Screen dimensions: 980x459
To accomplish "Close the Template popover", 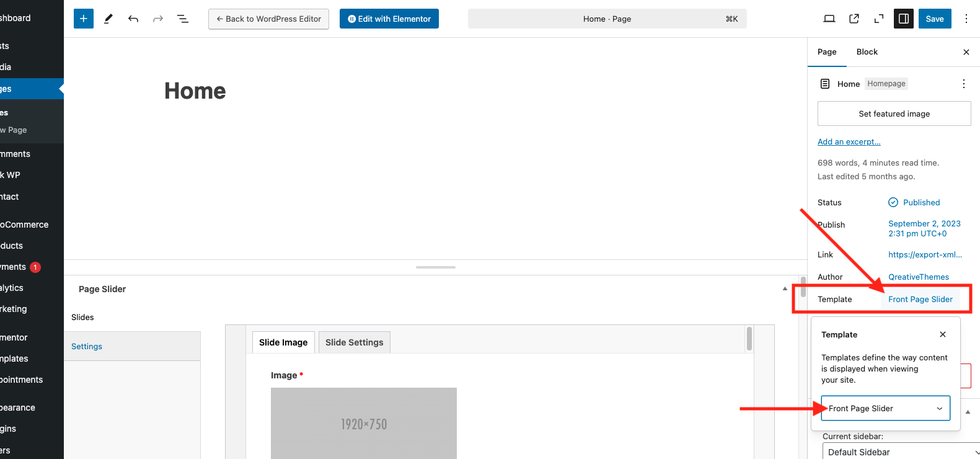I will [943, 334].
